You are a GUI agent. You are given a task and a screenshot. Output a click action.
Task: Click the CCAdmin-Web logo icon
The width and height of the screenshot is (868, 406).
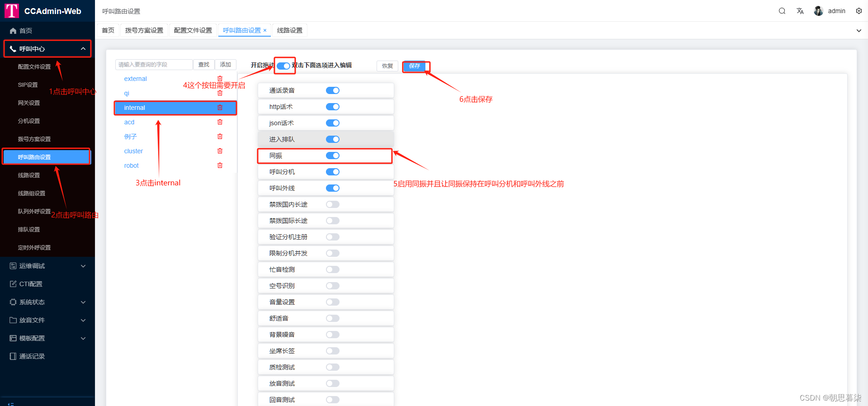pyautogui.click(x=12, y=11)
